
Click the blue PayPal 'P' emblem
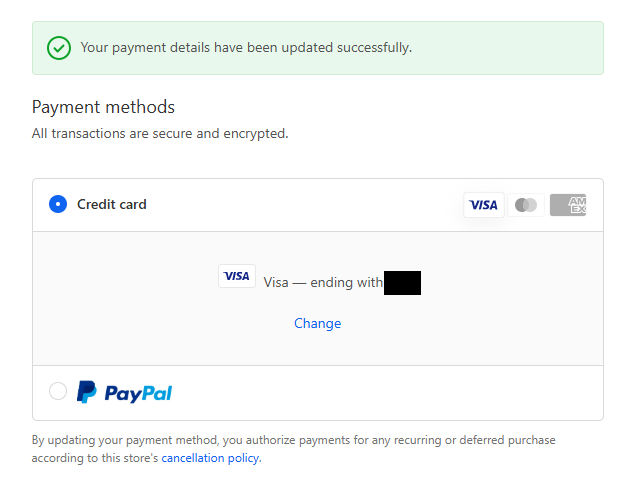coord(87,392)
